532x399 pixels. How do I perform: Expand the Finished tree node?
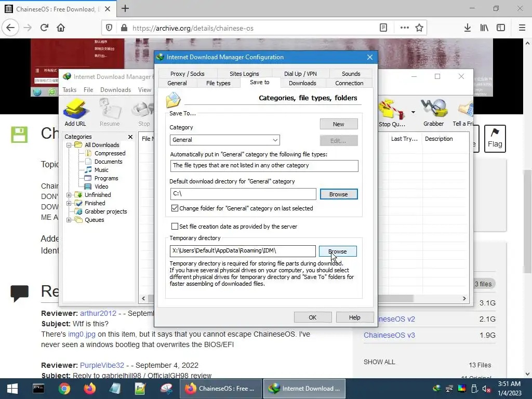pyautogui.click(x=69, y=203)
